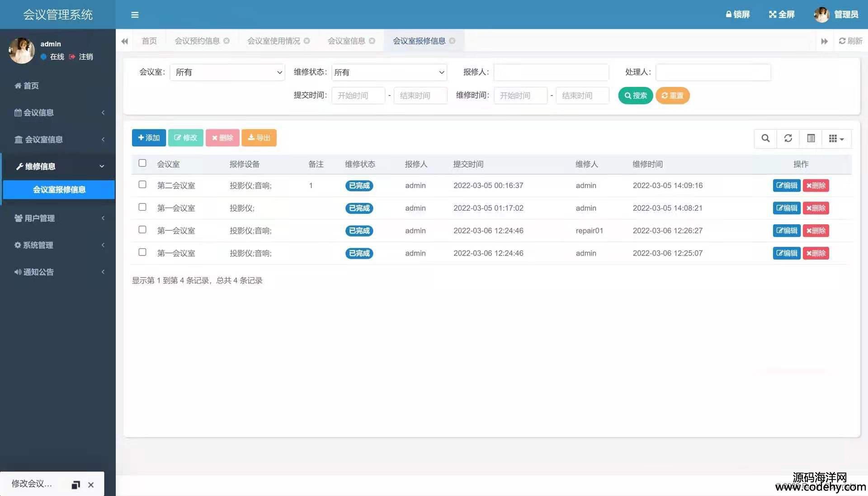This screenshot has width=868, height=496.
Task: Restore the minimized 修改会议 window icon
Action: click(x=75, y=485)
